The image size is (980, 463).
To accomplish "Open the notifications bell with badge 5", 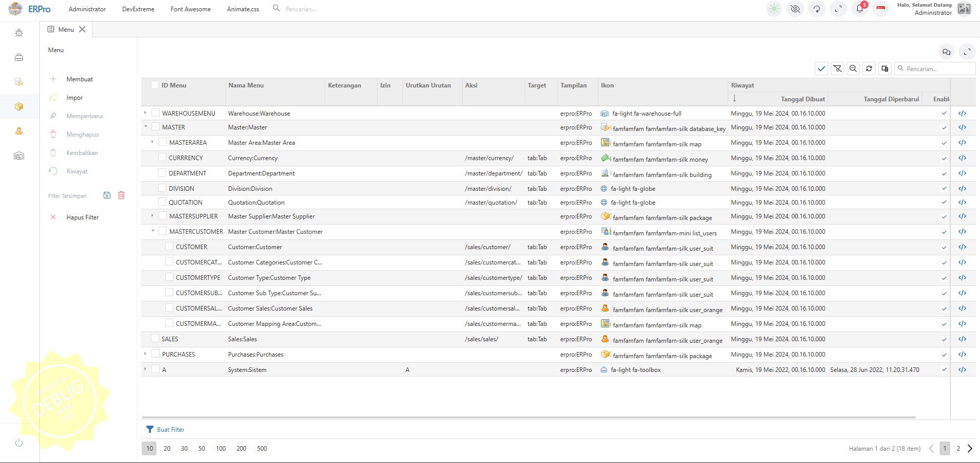I will pos(860,9).
